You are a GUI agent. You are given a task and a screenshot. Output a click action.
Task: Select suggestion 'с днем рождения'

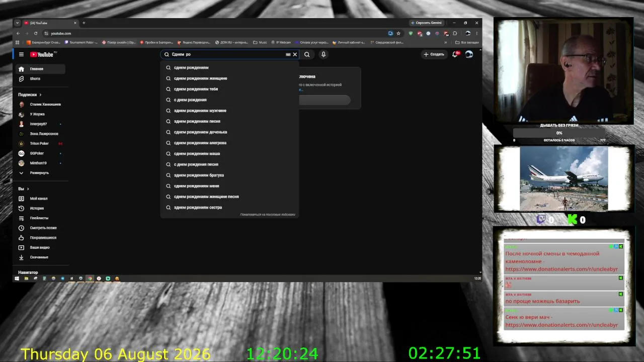(x=229, y=100)
